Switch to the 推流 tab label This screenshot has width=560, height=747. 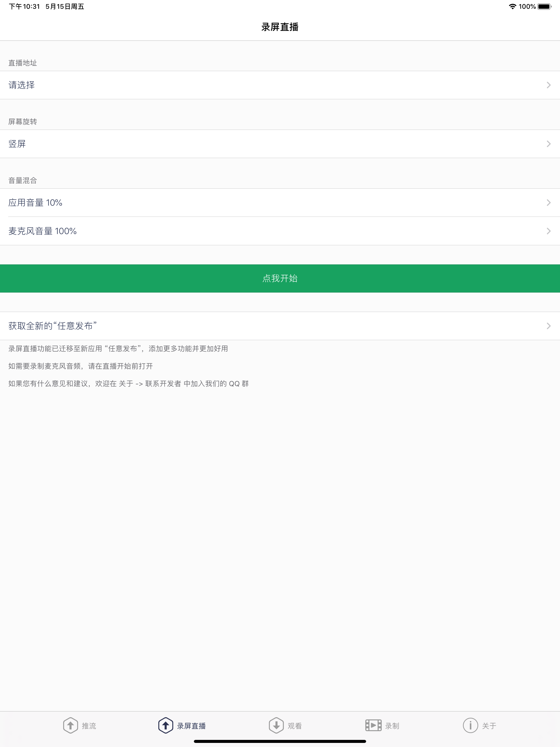tap(89, 726)
